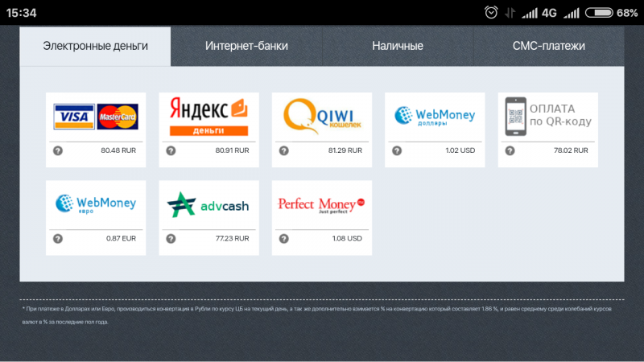Click the 80.48 RUR rate
This screenshot has width=644, height=362.
118,150
